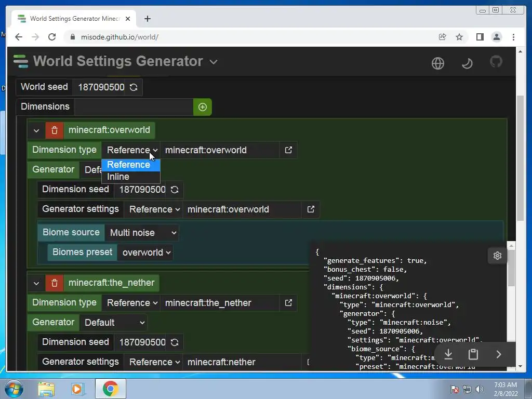Delete the minecraft:overworld dimension
This screenshot has height=399, width=532.
(x=54, y=130)
